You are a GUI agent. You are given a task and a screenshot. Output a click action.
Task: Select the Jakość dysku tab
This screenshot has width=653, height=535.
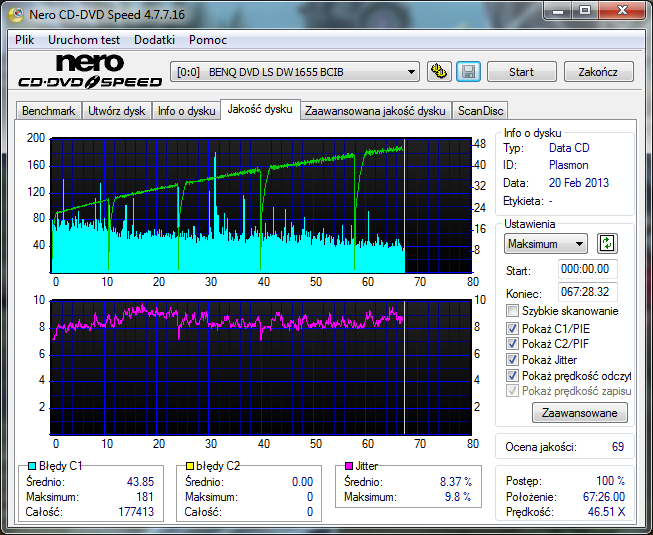tap(260, 109)
